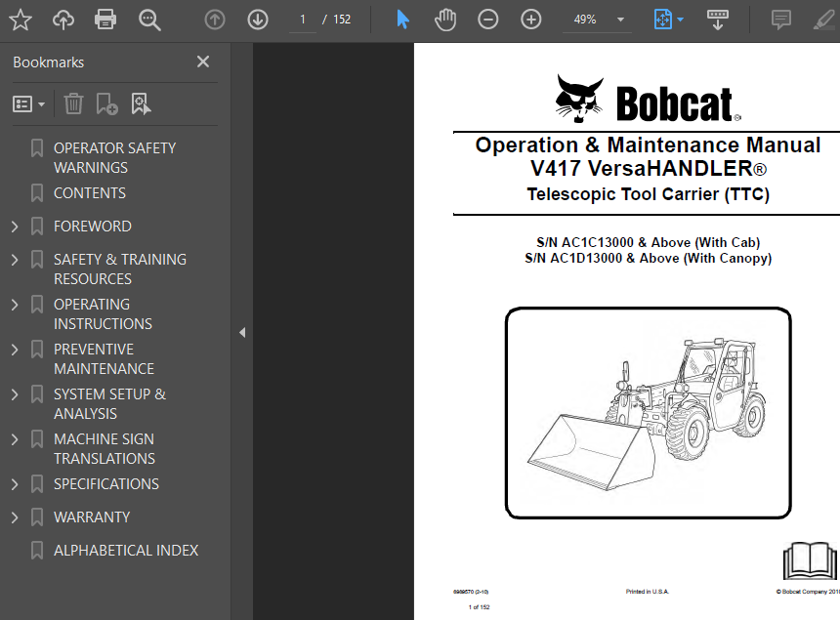Add a new bookmark icon
The width and height of the screenshot is (840, 620).
(x=106, y=103)
